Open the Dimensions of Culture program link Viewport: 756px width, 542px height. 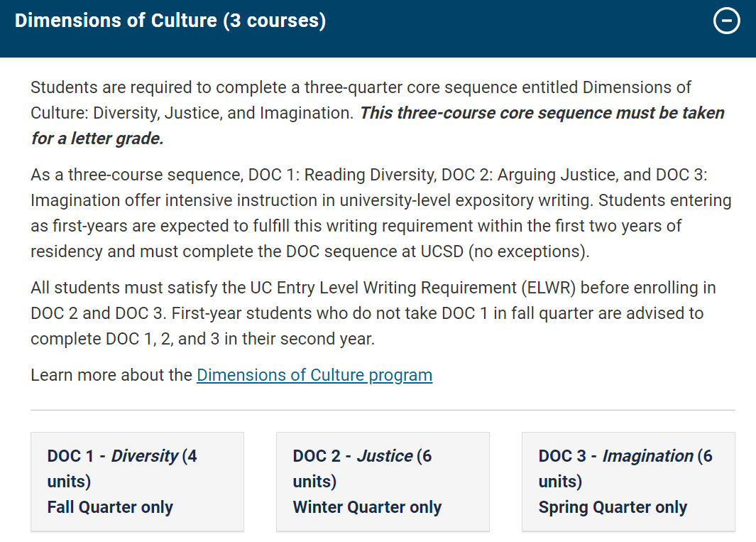pos(314,374)
